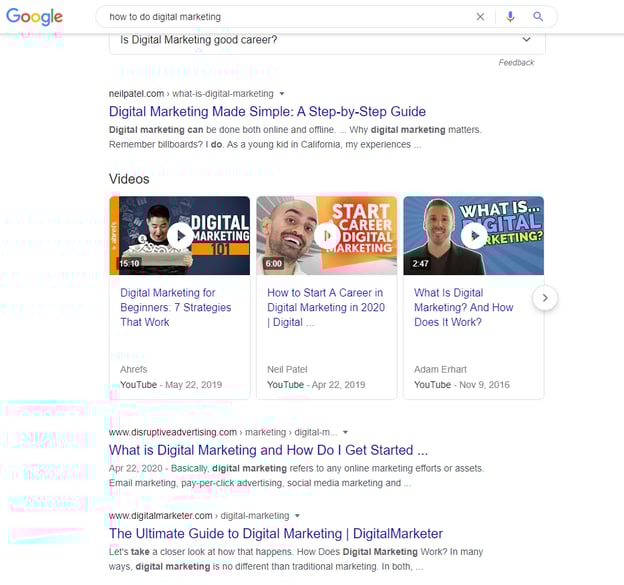The image size is (624, 585).
Task: Open 'Digital Marketing Made Simple: A Step-by-Step Guide'
Action: [x=267, y=112]
